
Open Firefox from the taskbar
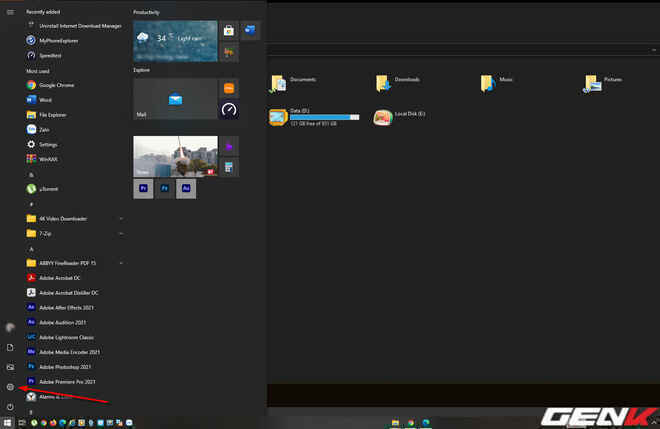[x=53, y=423]
